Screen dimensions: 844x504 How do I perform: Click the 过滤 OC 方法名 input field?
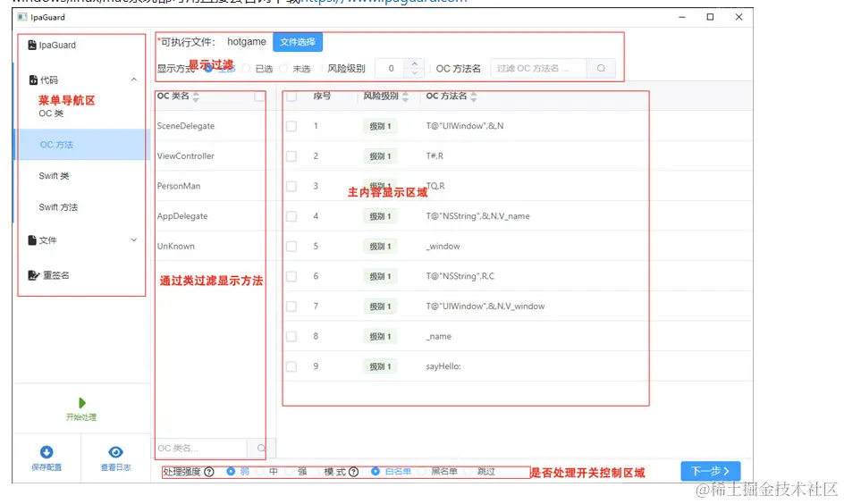click(539, 68)
